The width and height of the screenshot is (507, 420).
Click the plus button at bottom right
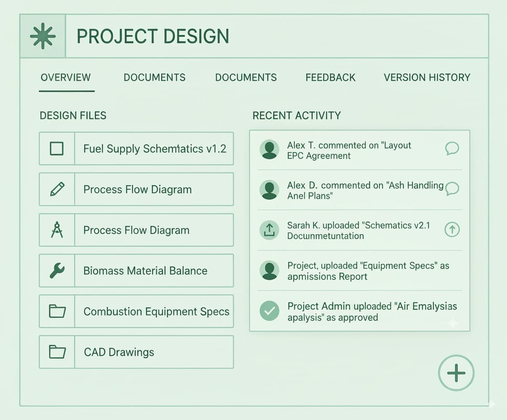click(x=456, y=373)
